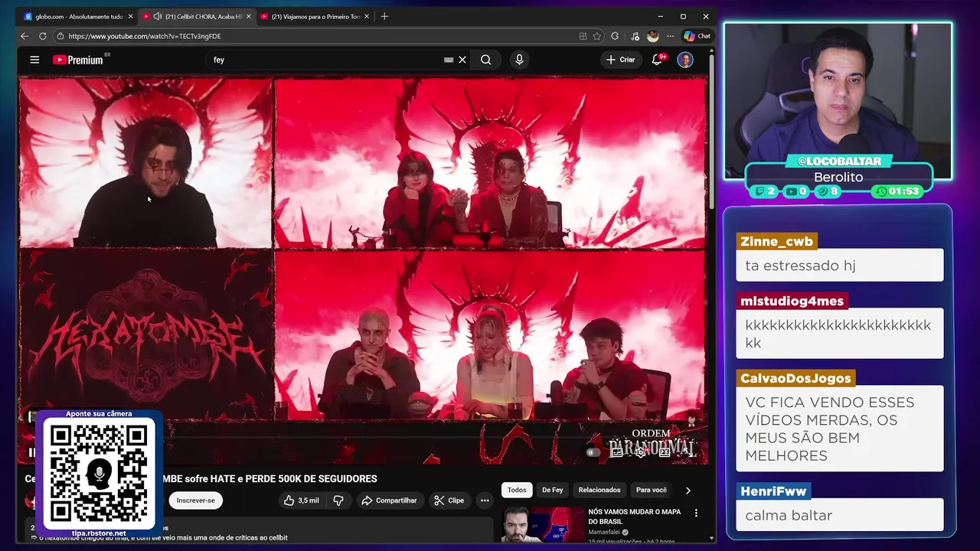
Task: Close the Viajamos para o Primeiro tab
Action: (x=366, y=16)
